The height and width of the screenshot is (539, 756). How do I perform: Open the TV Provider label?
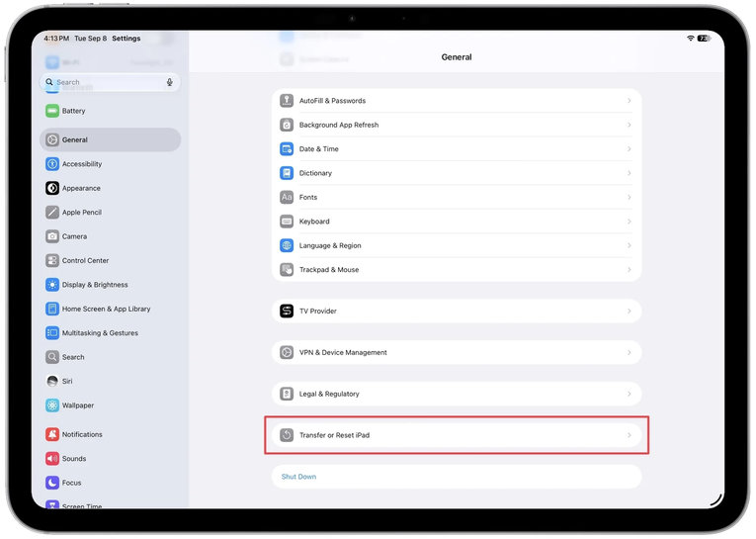click(318, 312)
